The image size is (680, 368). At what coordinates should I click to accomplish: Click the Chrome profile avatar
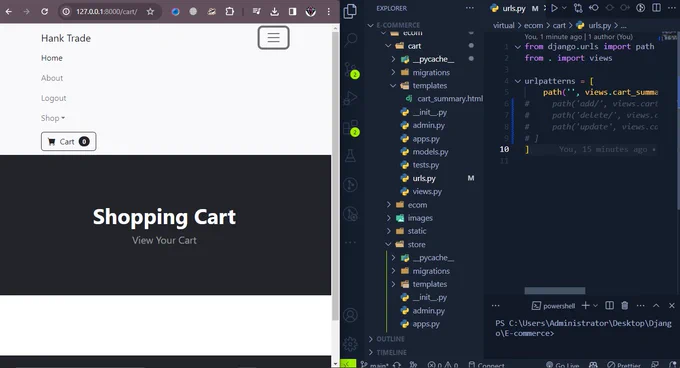[311, 12]
